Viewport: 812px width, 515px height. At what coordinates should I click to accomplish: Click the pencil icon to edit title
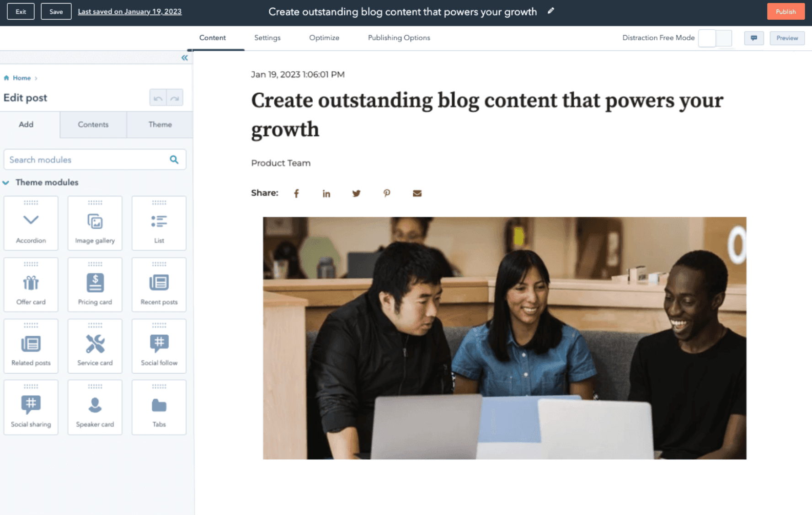pyautogui.click(x=551, y=11)
